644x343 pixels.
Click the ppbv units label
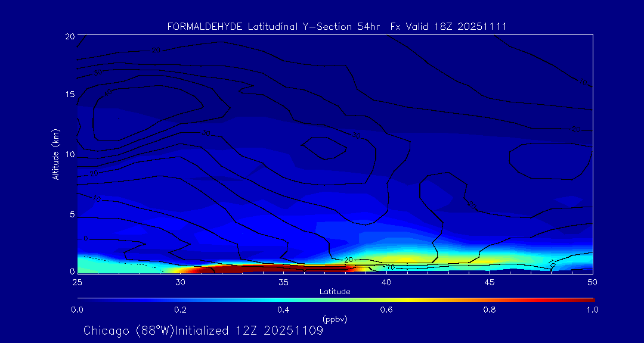335,319
